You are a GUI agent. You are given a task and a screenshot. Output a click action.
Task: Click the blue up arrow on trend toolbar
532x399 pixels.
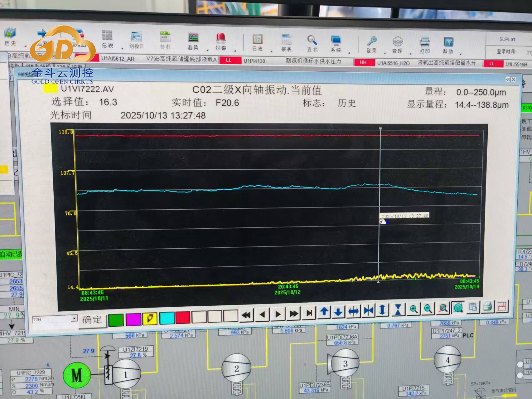[x=324, y=311]
